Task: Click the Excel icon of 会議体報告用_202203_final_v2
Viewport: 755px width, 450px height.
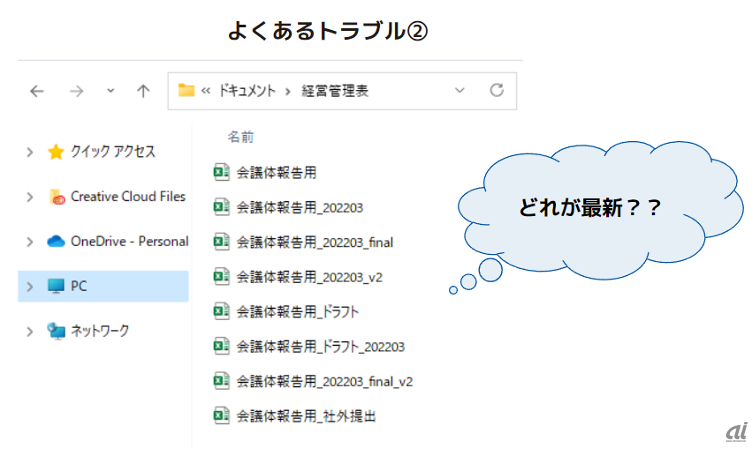Action: pos(221,381)
